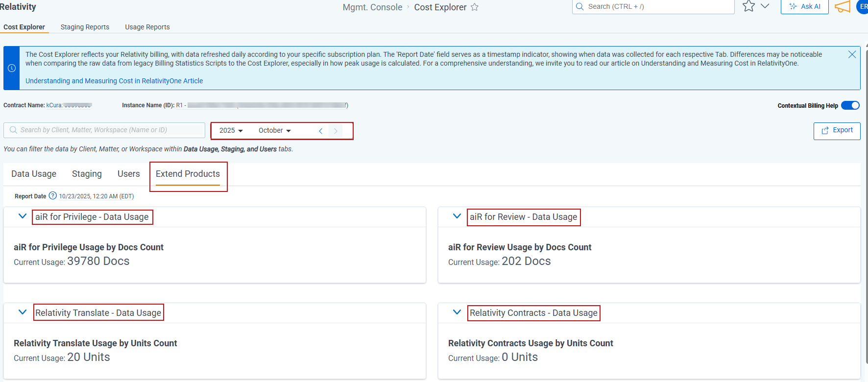Click the info icon in the banner

12,68
